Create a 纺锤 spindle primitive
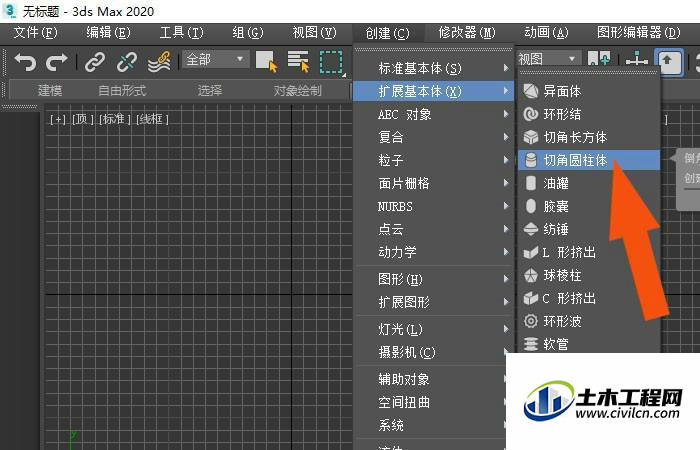Image resolution: width=700 pixels, height=450 pixels. point(588,229)
